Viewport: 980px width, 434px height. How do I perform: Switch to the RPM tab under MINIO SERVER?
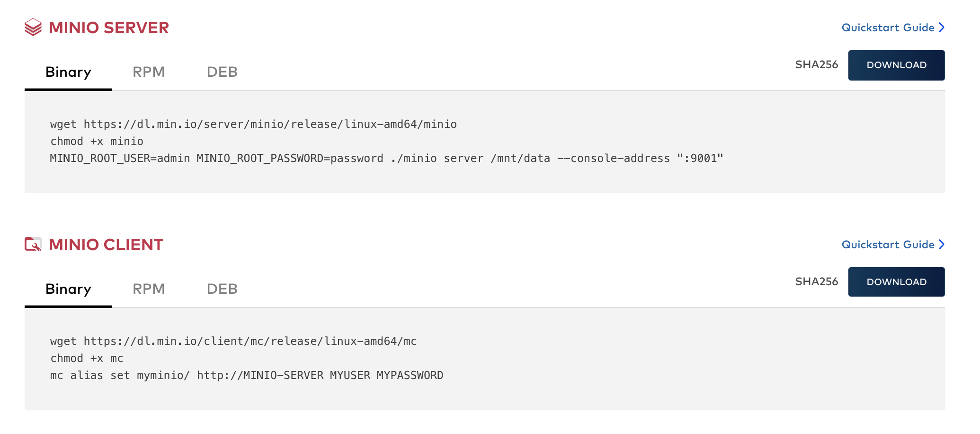[149, 72]
